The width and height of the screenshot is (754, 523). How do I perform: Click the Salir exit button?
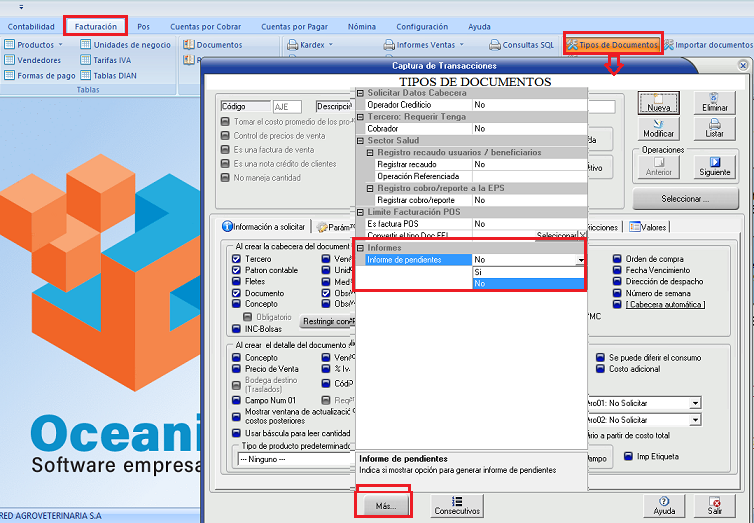pos(715,505)
